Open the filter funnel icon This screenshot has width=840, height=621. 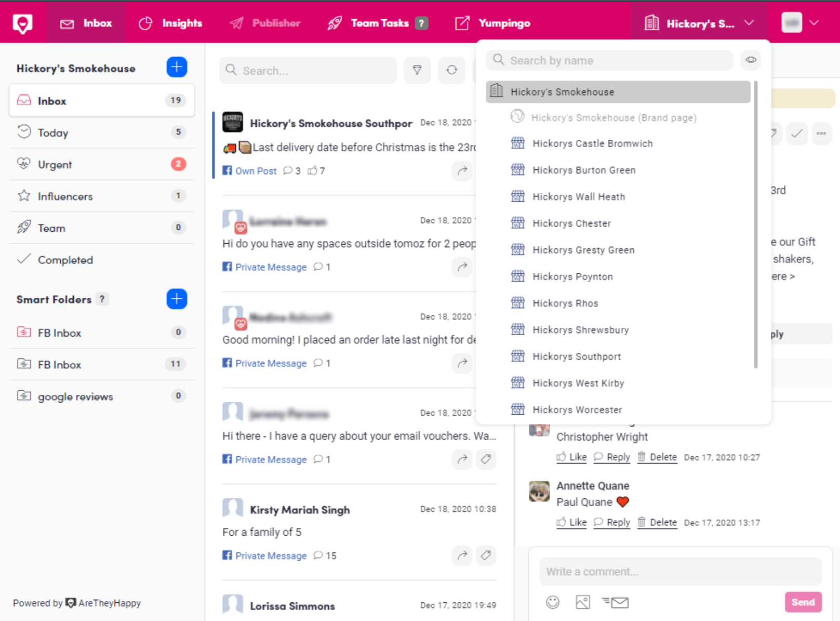(x=417, y=70)
